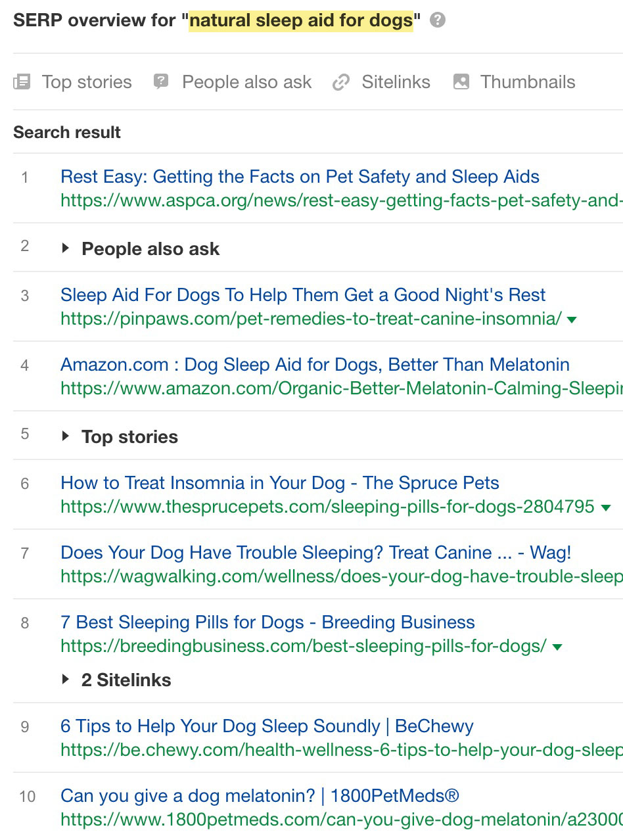Select the Thumbnails feature label
This screenshot has height=840, width=623.
click(x=528, y=82)
